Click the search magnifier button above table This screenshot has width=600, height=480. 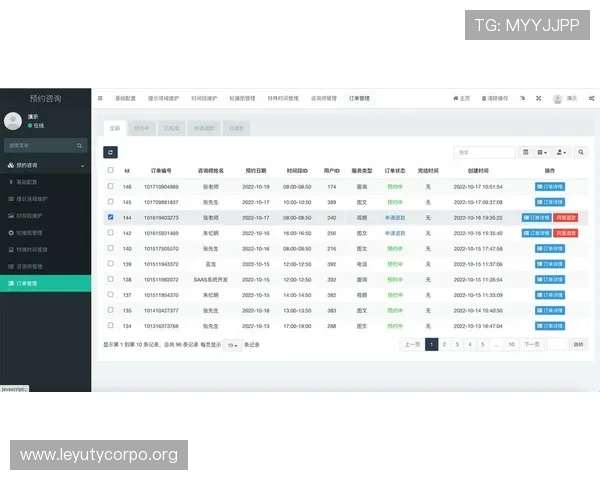(x=580, y=152)
